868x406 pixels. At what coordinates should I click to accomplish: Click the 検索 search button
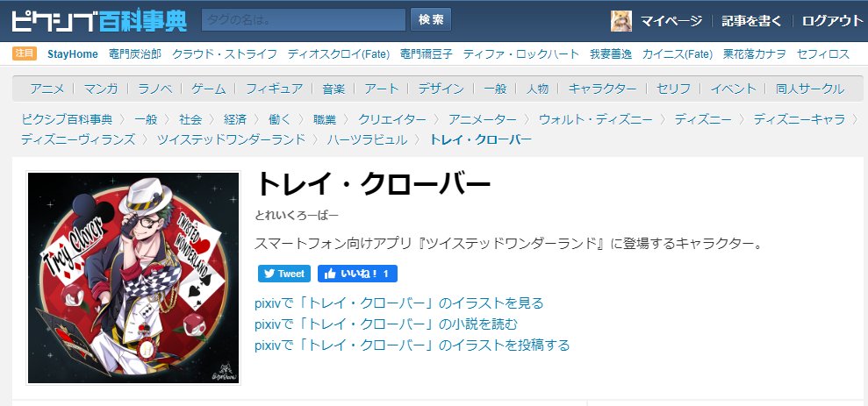point(431,20)
